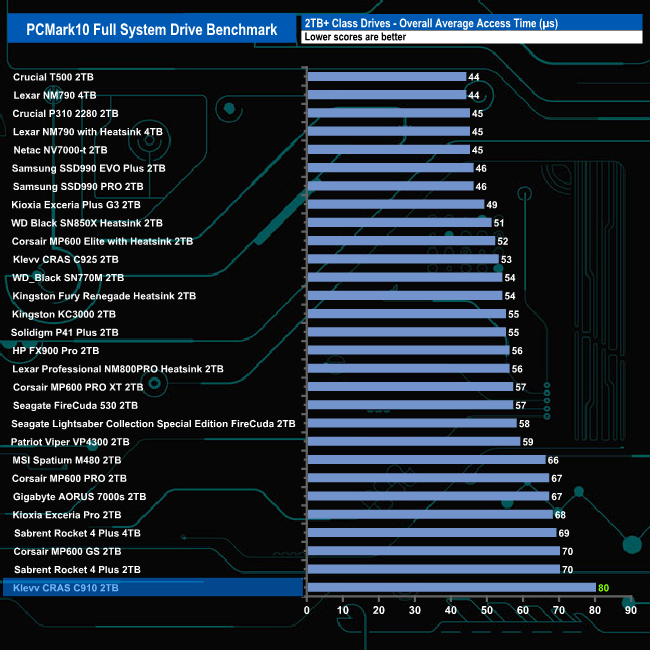Click the 'PCMark10 Full System Drive Benchmark' title

click(x=152, y=30)
